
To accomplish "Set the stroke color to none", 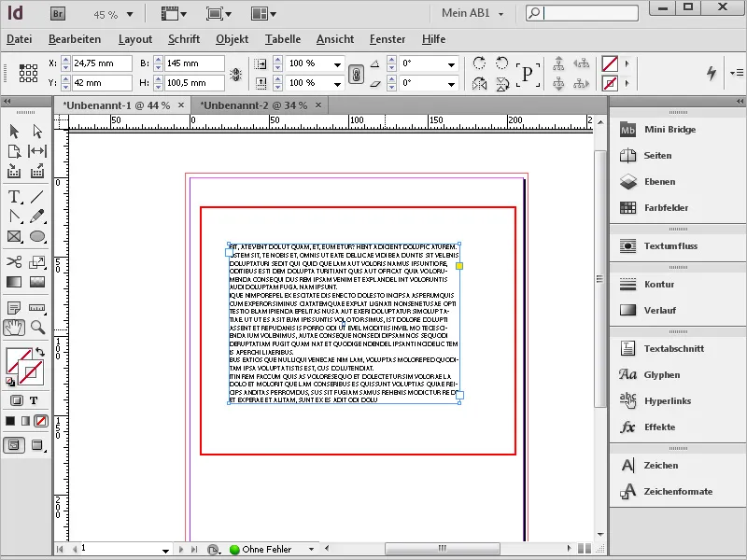I will pos(40,420).
